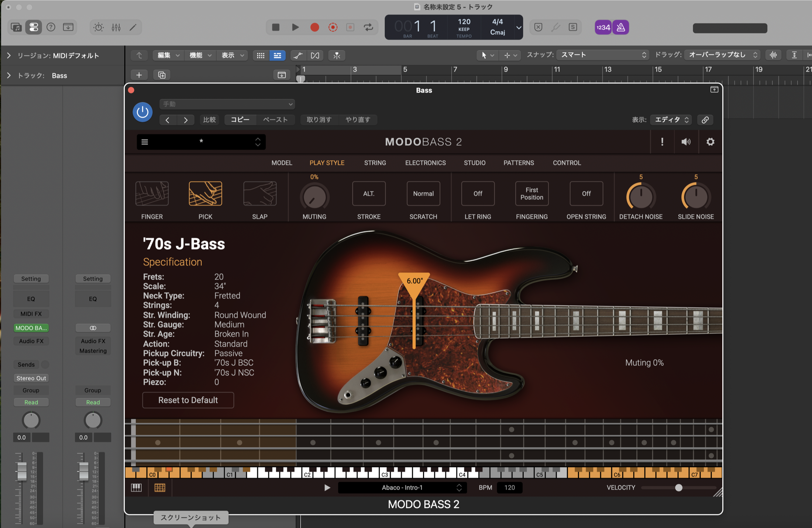Open the Logic library icon

pos(16,27)
